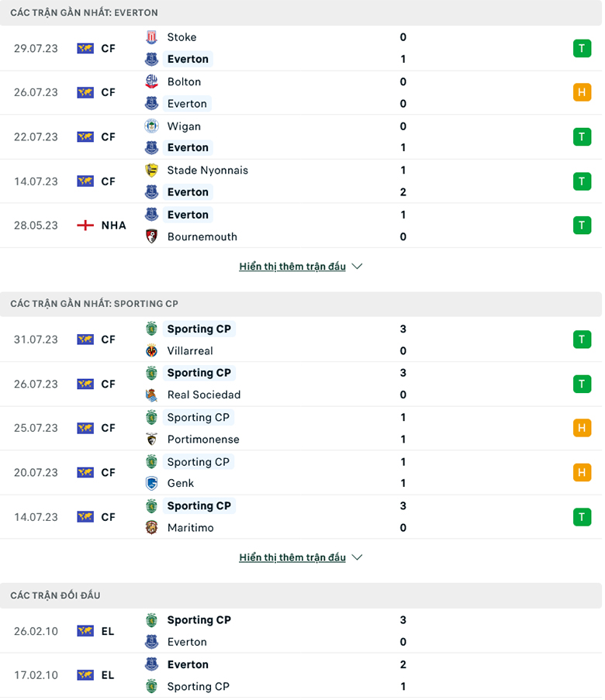
Task: Select the CÁC TRẬN GẦN NHẤT: EVERTON header
Action: pyautogui.click(x=85, y=12)
